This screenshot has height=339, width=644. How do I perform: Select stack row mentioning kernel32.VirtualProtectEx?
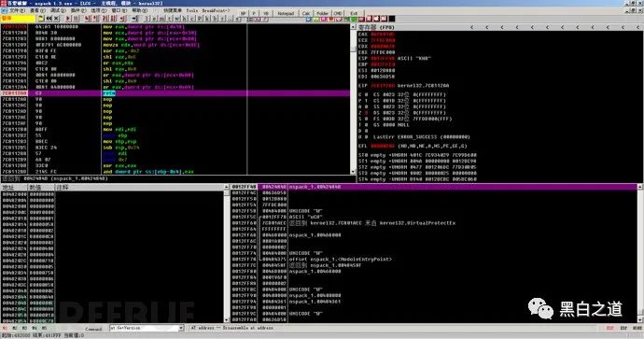point(435,222)
